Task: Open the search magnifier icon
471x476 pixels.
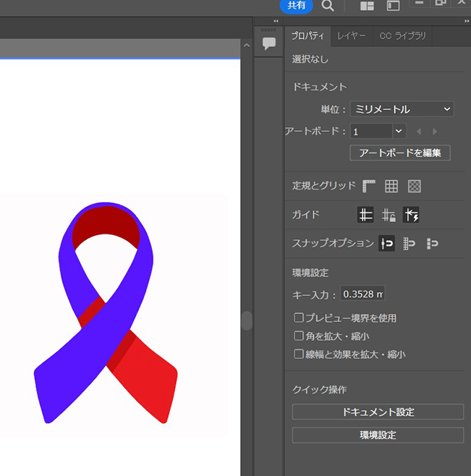Action: pyautogui.click(x=327, y=6)
